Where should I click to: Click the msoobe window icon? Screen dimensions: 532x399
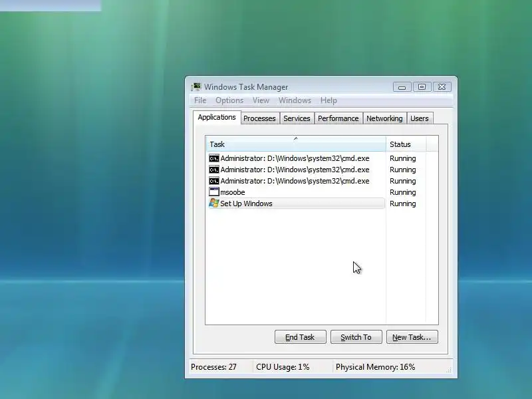pos(213,192)
